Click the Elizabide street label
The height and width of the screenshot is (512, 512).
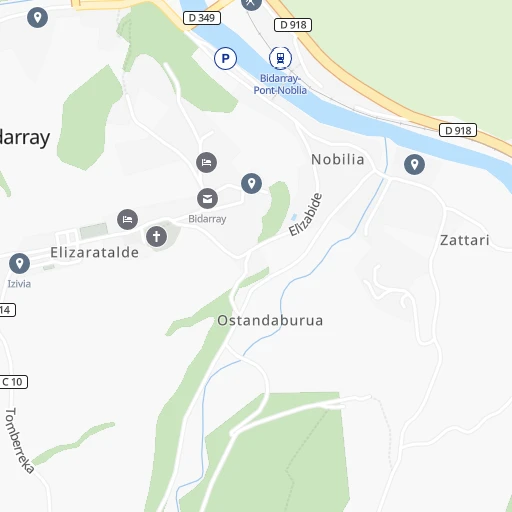(x=305, y=215)
